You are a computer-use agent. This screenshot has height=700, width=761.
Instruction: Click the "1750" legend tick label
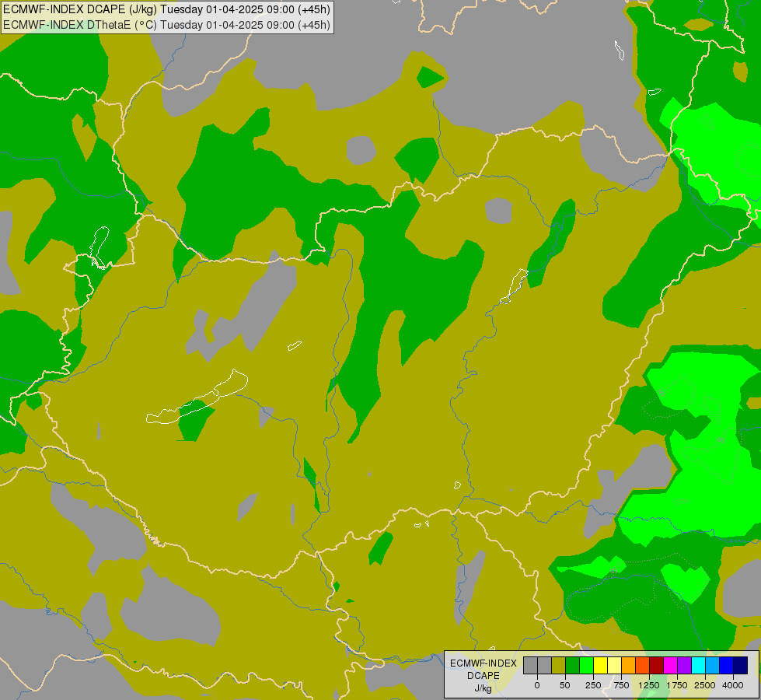[x=677, y=685]
